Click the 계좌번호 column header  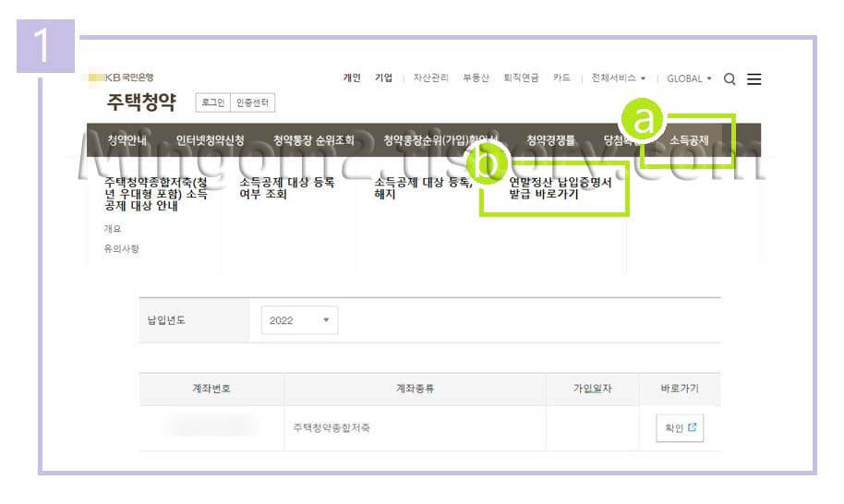click(x=211, y=389)
